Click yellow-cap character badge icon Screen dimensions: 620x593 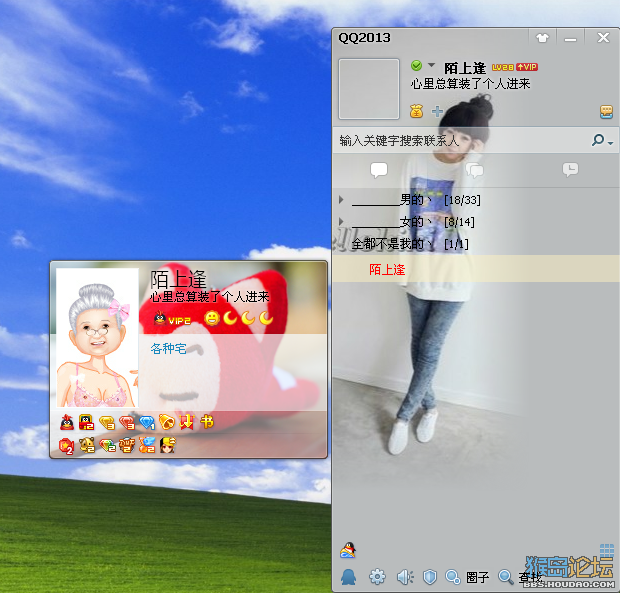tap(167, 445)
